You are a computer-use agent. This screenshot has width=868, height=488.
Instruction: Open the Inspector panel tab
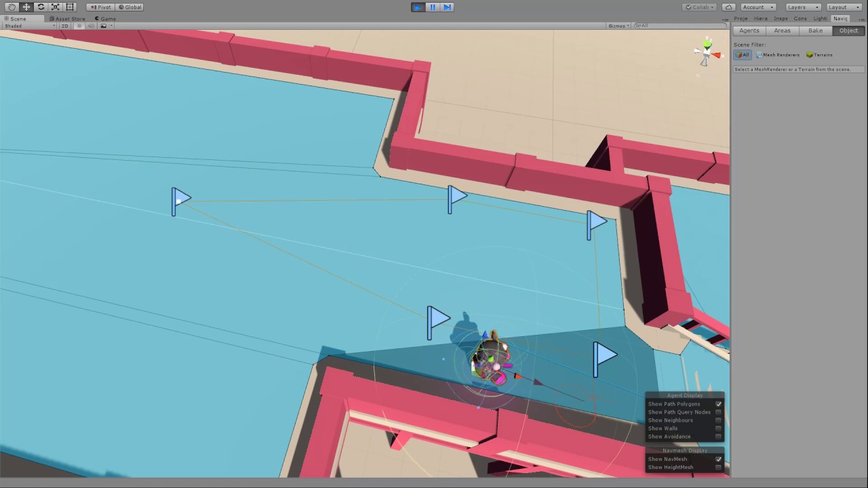point(781,18)
